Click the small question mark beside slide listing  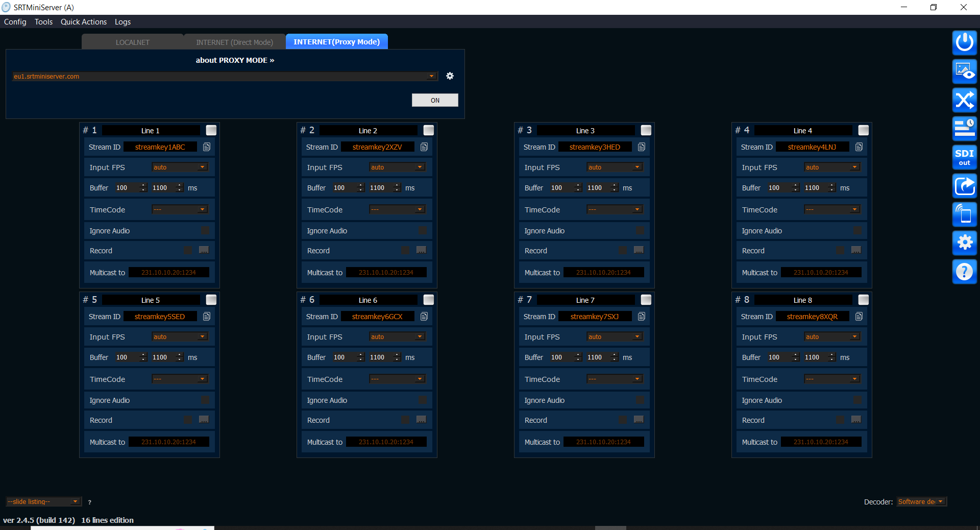coord(89,502)
